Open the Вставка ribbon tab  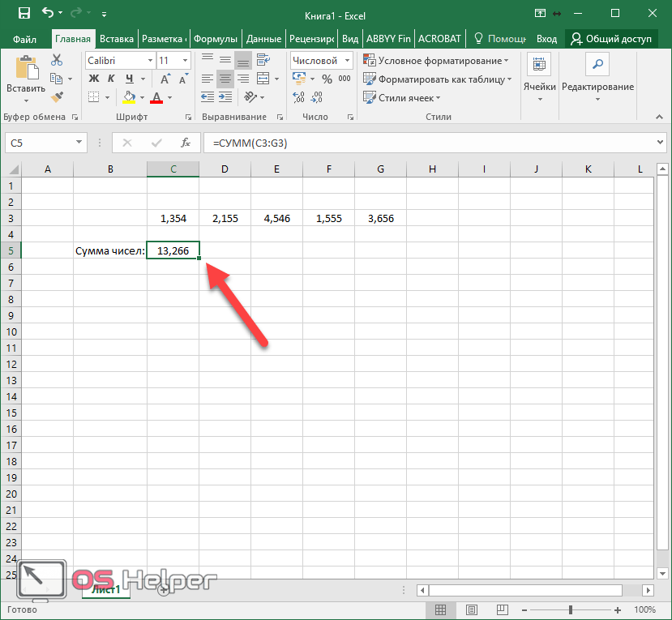click(117, 38)
